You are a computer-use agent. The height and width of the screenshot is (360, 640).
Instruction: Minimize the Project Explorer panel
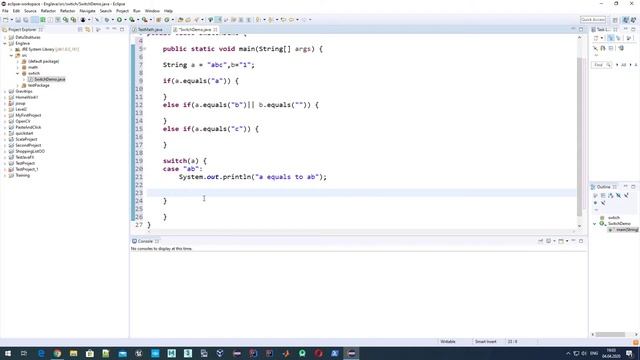coord(114,30)
